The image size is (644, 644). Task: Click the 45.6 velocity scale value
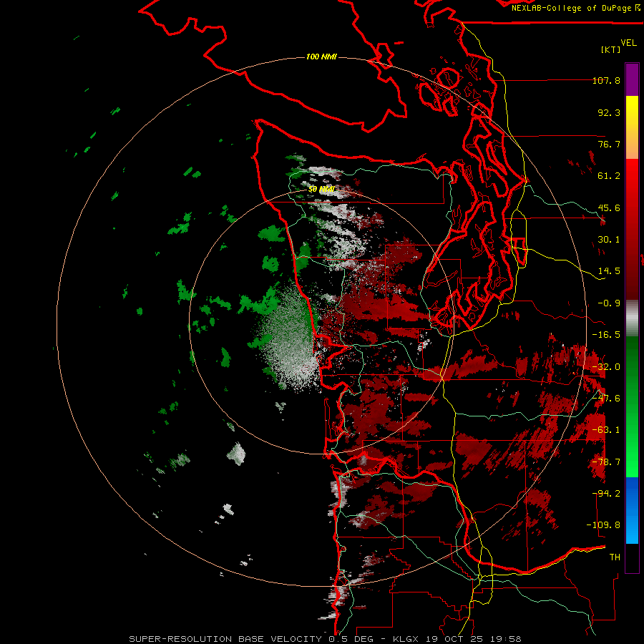click(609, 208)
